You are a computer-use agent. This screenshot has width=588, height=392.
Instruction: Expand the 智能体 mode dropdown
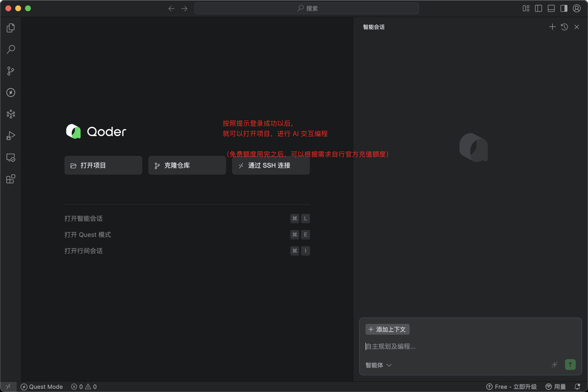pos(378,365)
